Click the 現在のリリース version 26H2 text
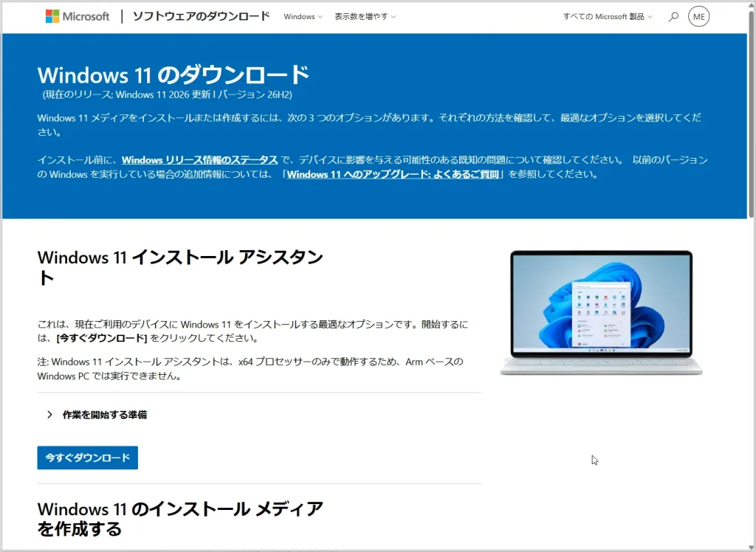 [x=167, y=94]
